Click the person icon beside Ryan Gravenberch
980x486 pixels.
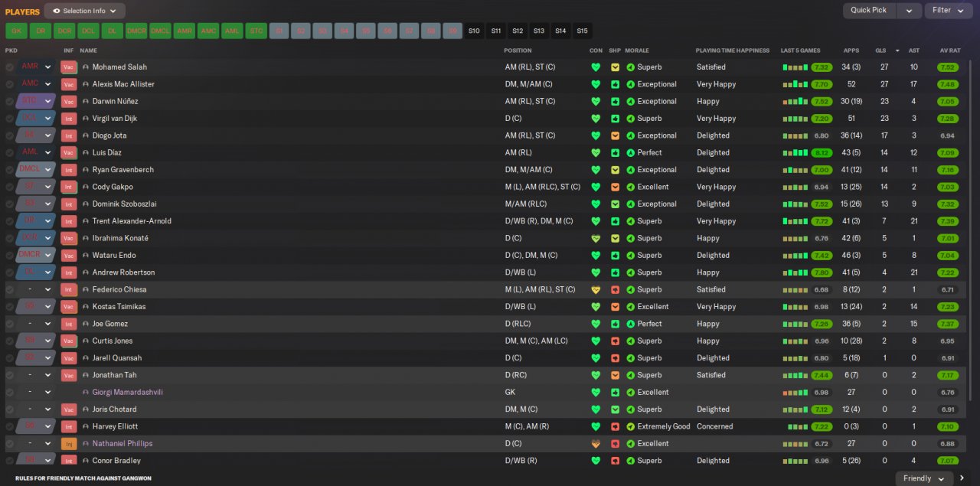(x=86, y=170)
